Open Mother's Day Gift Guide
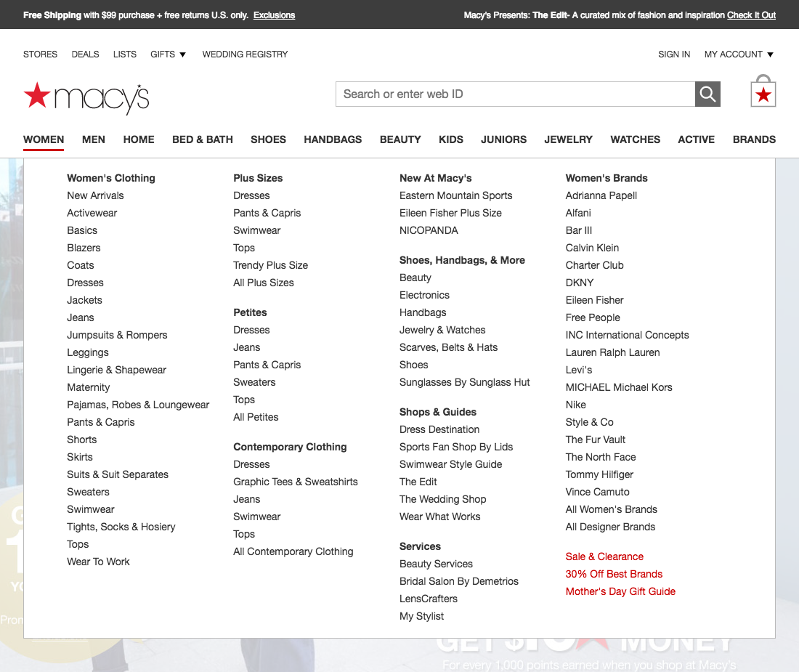This screenshot has height=672, width=799. pos(620,591)
